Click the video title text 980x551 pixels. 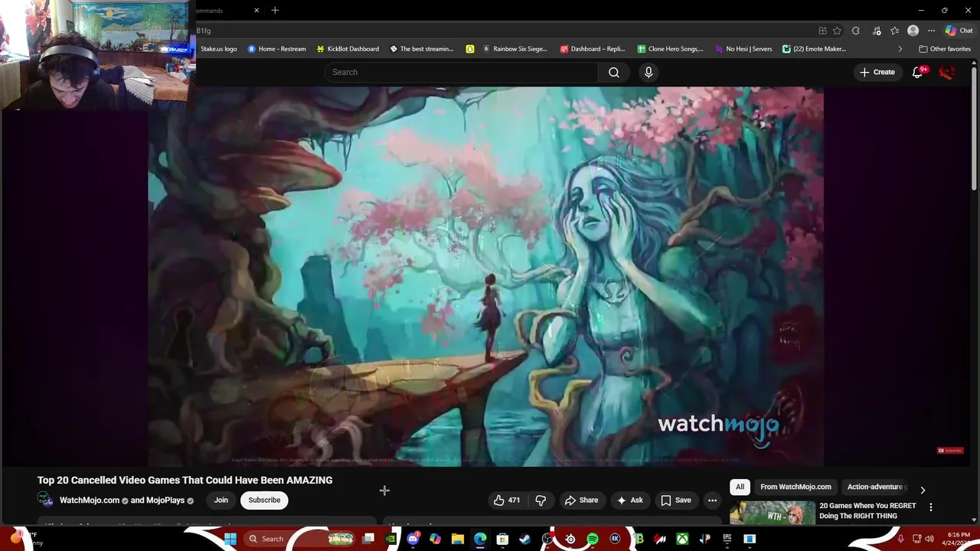coord(185,481)
